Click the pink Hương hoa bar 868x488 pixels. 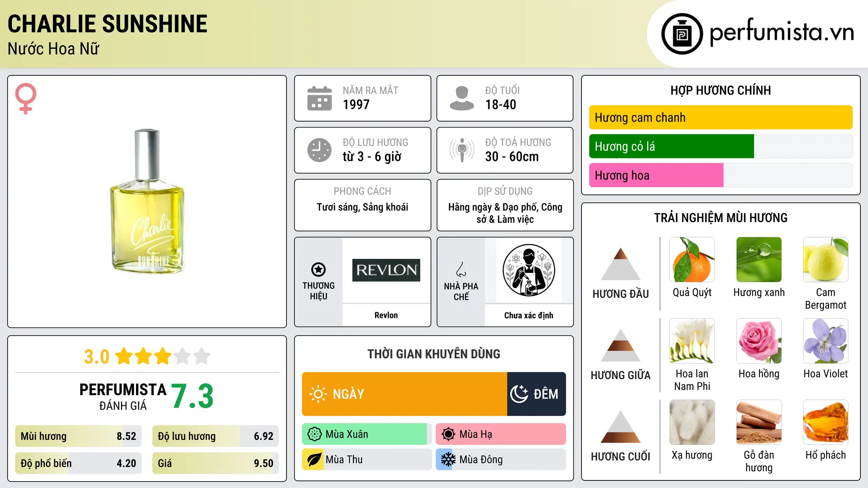[656, 175]
